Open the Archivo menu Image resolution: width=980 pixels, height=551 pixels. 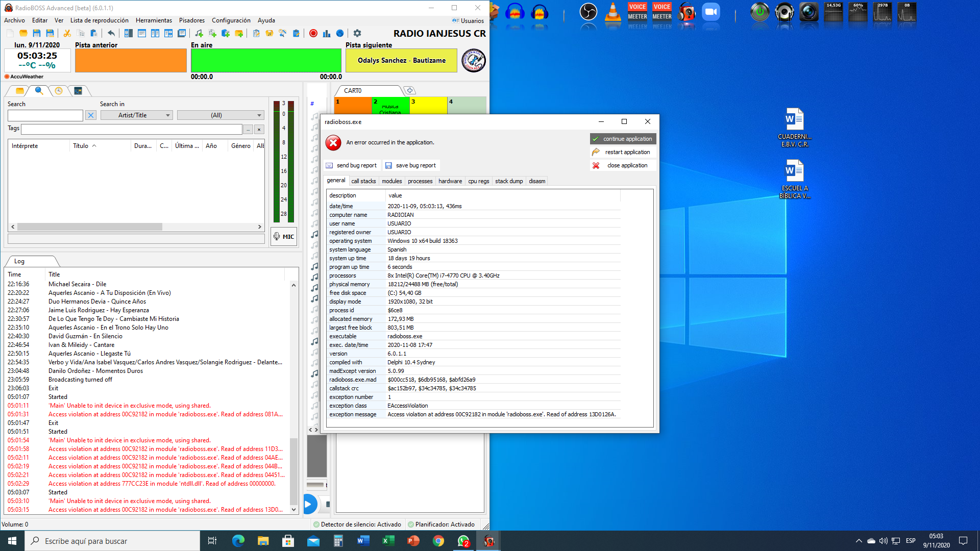(x=14, y=20)
